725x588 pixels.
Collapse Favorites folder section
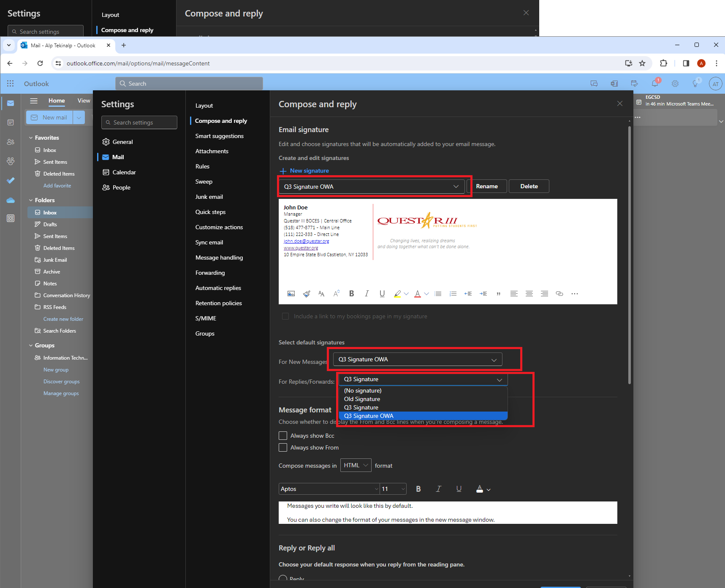[x=31, y=138]
